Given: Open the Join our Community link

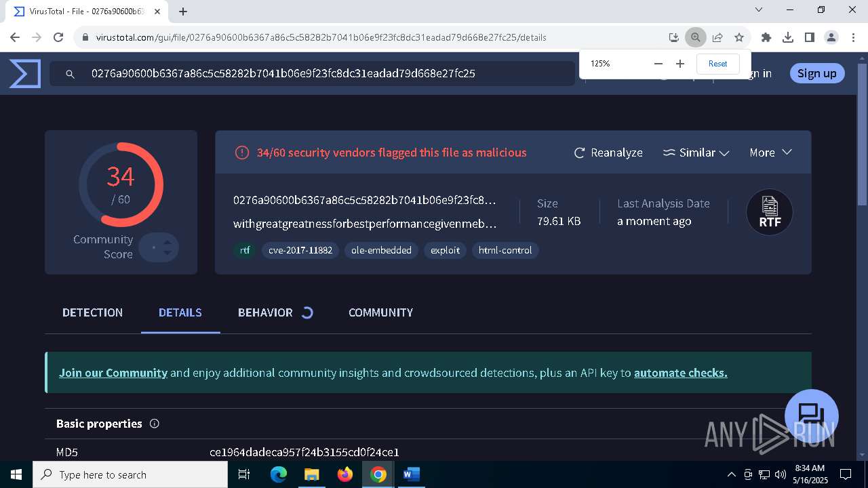Looking at the screenshot, I should click(x=113, y=373).
